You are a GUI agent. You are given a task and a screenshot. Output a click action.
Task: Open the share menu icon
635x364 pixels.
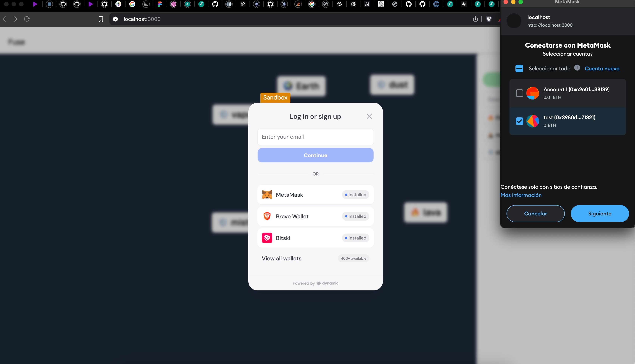476,19
